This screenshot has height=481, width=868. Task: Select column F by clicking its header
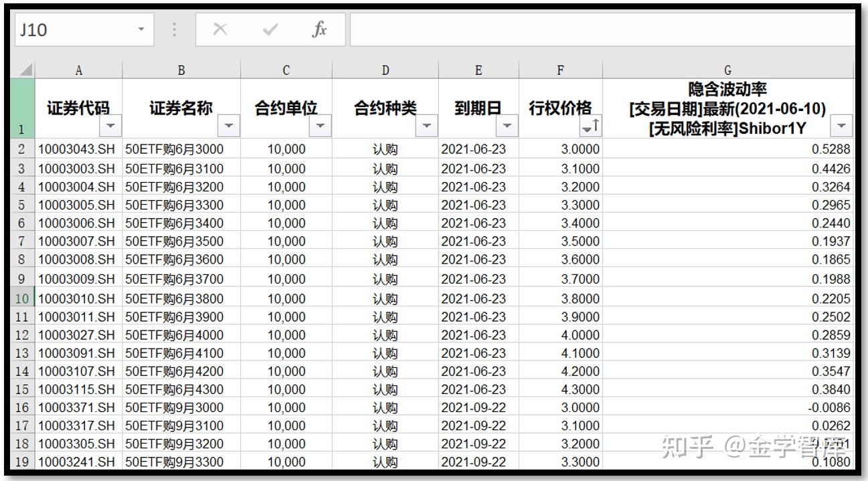click(x=561, y=69)
